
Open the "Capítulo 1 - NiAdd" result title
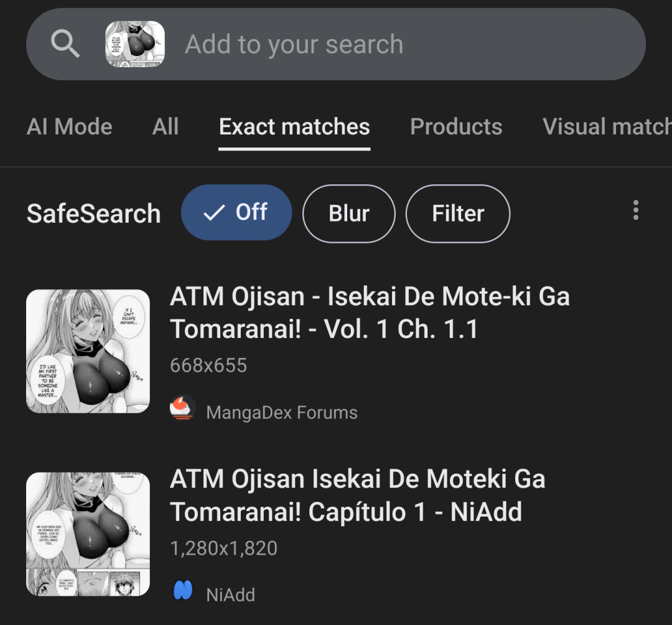358,496
